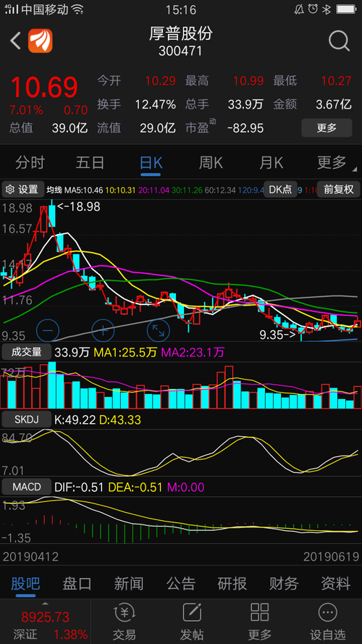Change the SKDJ indicator selector

click(x=27, y=419)
